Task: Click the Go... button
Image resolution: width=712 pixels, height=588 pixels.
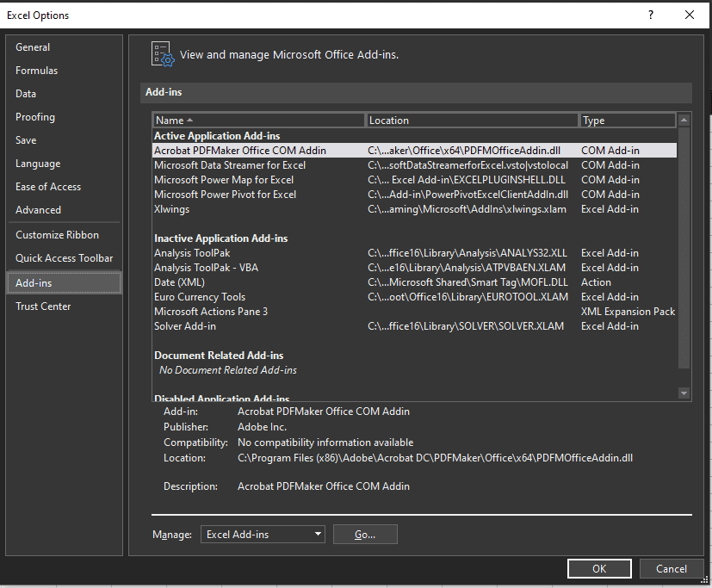Action: 365,535
